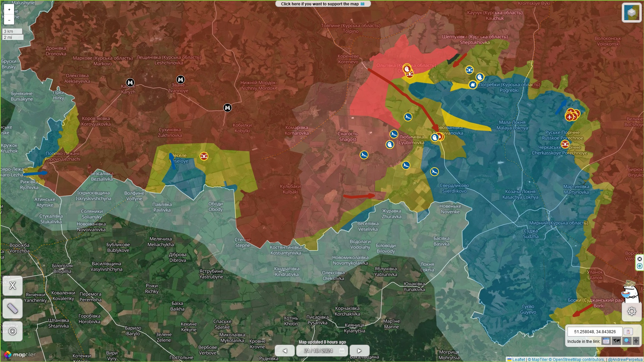Image resolution: width=644 pixels, height=362 pixels.
Task: Click the support the map banner
Action: pyautogui.click(x=323, y=4)
